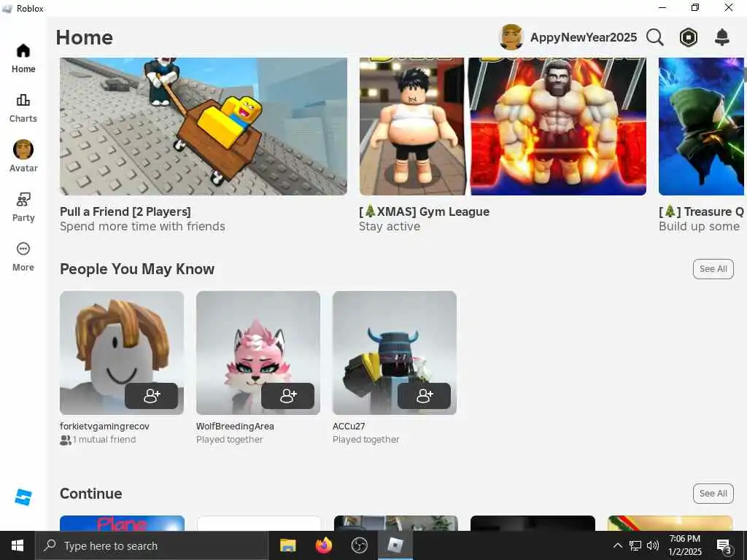The width and height of the screenshot is (747, 560).
Task: Click the Pull a Friend [2 Players] title
Action: pyautogui.click(x=125, y=211)
